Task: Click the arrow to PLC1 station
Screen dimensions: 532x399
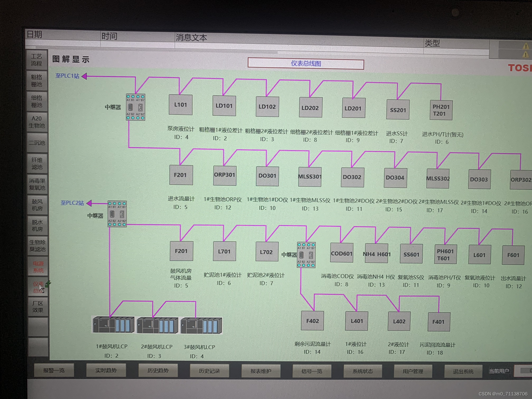Action: 85,76
